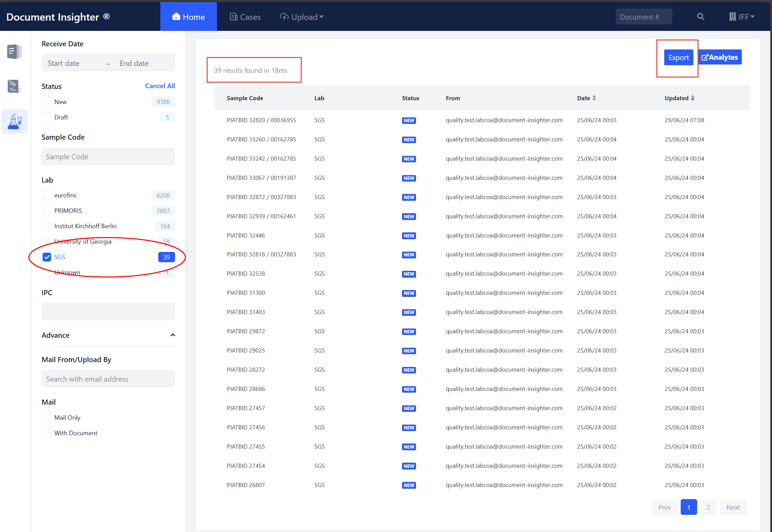Open the chart report sidebar icon
This screenshot has height=532, width=772.
click(x=14, y=86)
